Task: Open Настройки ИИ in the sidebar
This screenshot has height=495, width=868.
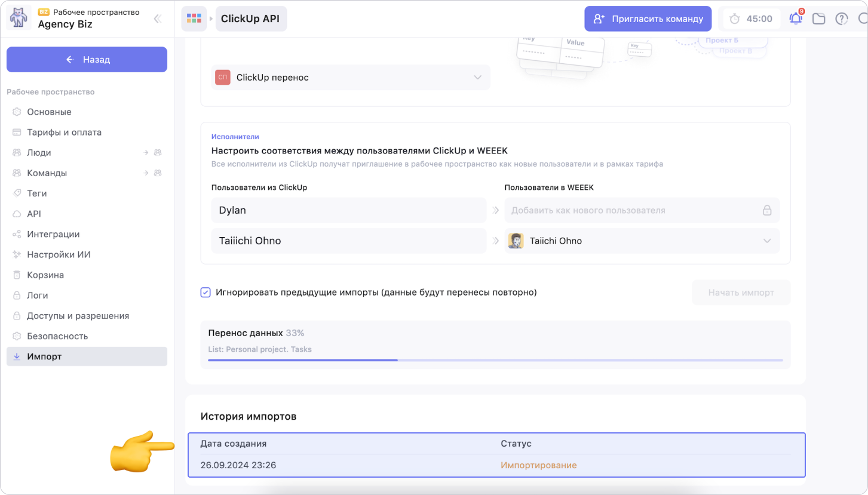Action: 59,254
